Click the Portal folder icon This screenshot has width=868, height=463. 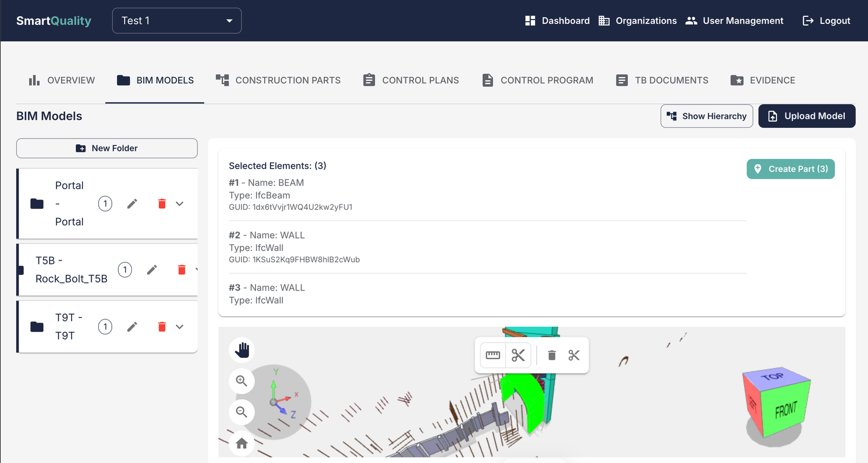tap(37, 204)
